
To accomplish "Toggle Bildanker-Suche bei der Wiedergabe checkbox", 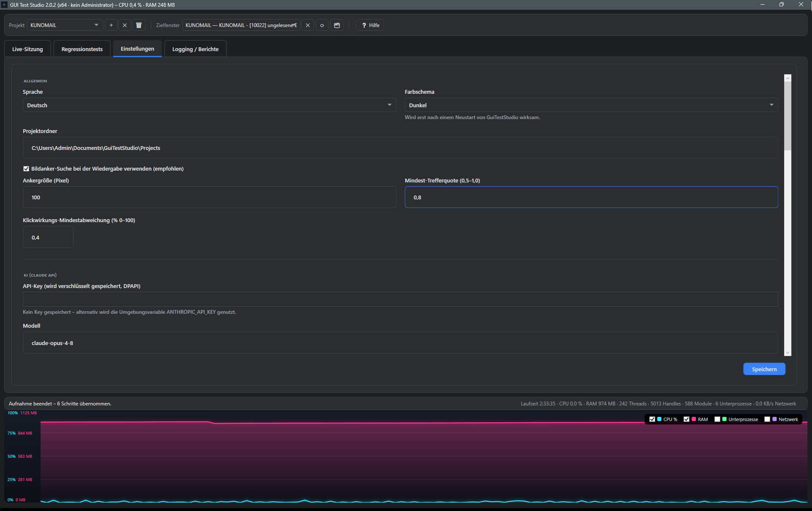I will click(x=26, y=169).
